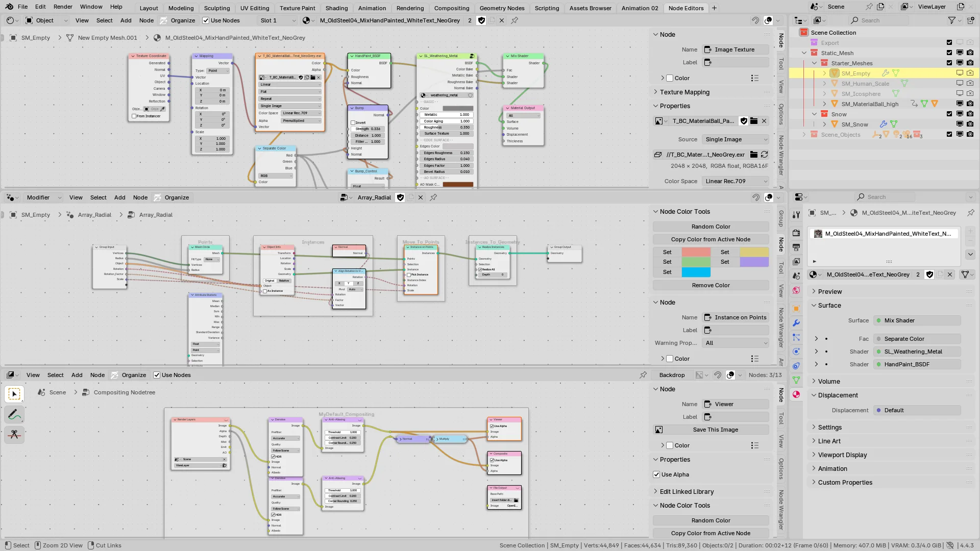
Task: Click the node Name field Instance on Points
Action: click(736, 317)
